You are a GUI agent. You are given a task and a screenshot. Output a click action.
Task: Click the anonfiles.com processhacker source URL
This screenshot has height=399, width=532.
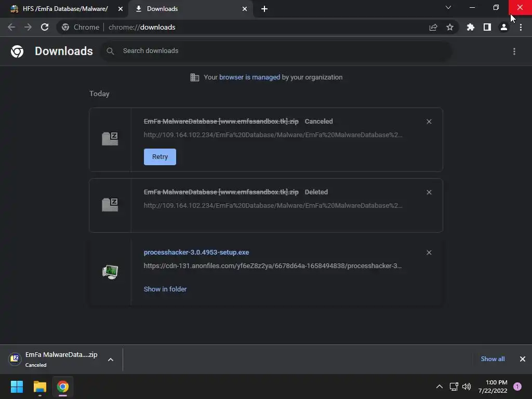[x=272, y=265]
